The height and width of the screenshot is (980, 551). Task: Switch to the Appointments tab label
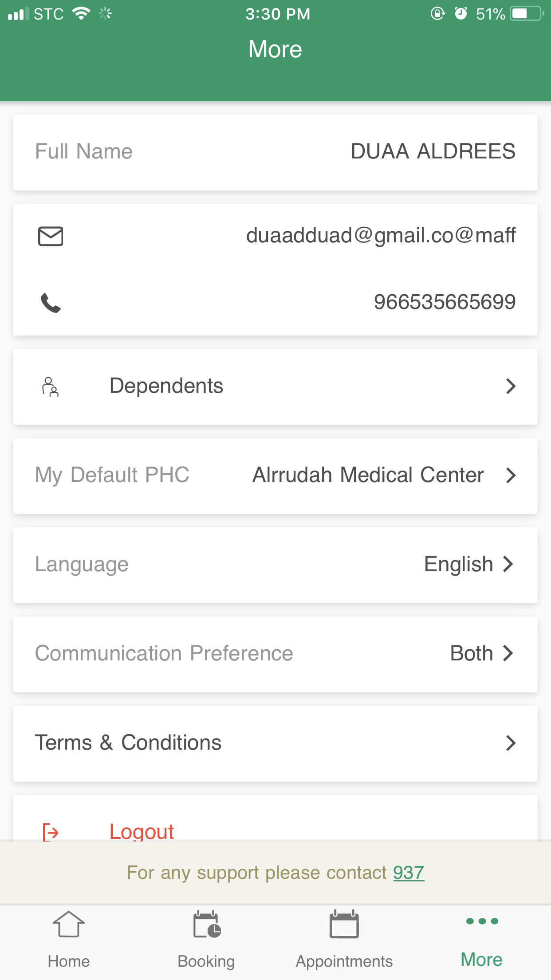[344, 961]
